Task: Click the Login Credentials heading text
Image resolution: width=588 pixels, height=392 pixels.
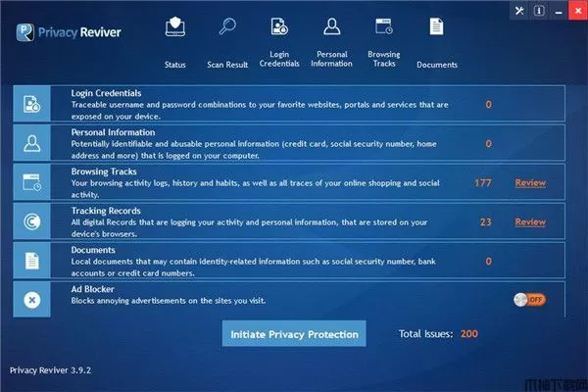Action: pyautogui.click(x=106, y=93)
